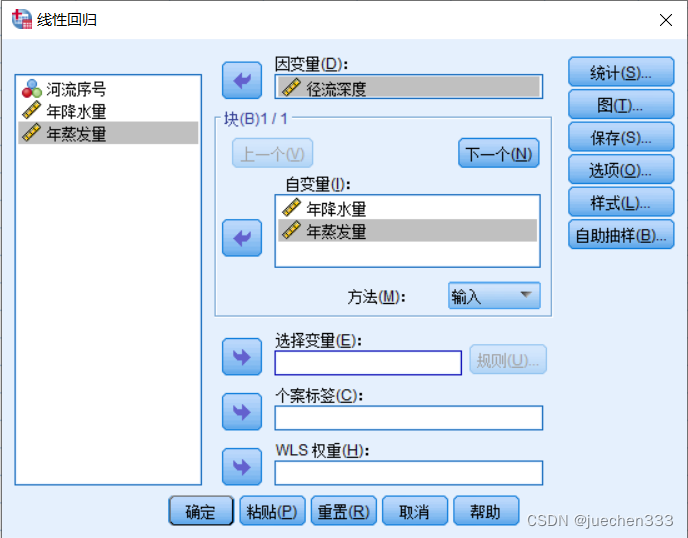Image resolution: width=688 pixels, height=538 pixels.
Task: Select 年降水量 in the source variable list
Action: pyautogui.click(x=108, y=111)
